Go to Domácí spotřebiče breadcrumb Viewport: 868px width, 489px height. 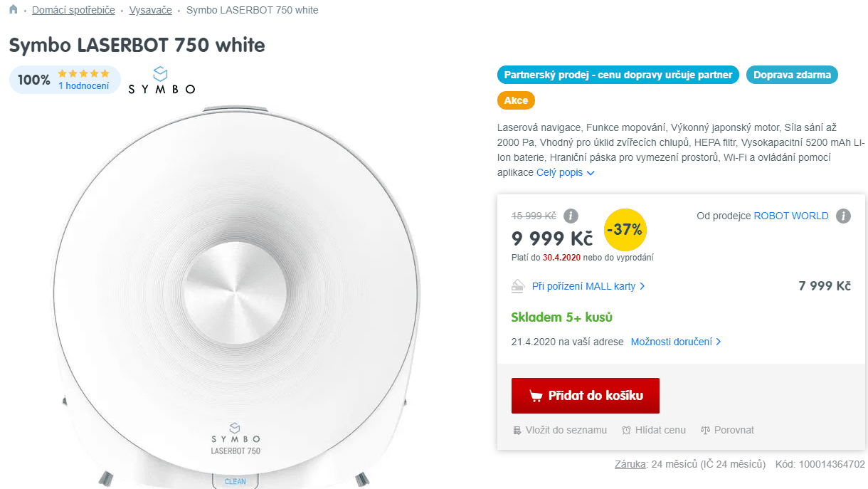(x=73, y=10)
